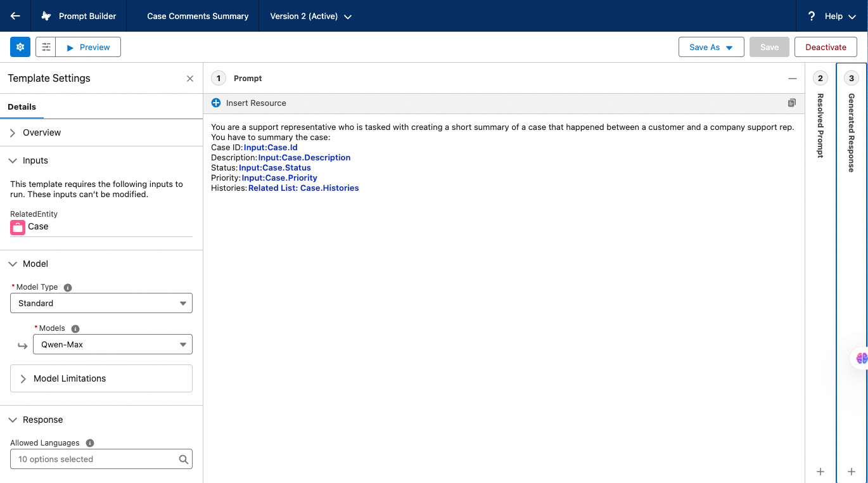Open the Model Type Standard dropdown
Viewport: 868px width, 483px height.
[101, 303]
